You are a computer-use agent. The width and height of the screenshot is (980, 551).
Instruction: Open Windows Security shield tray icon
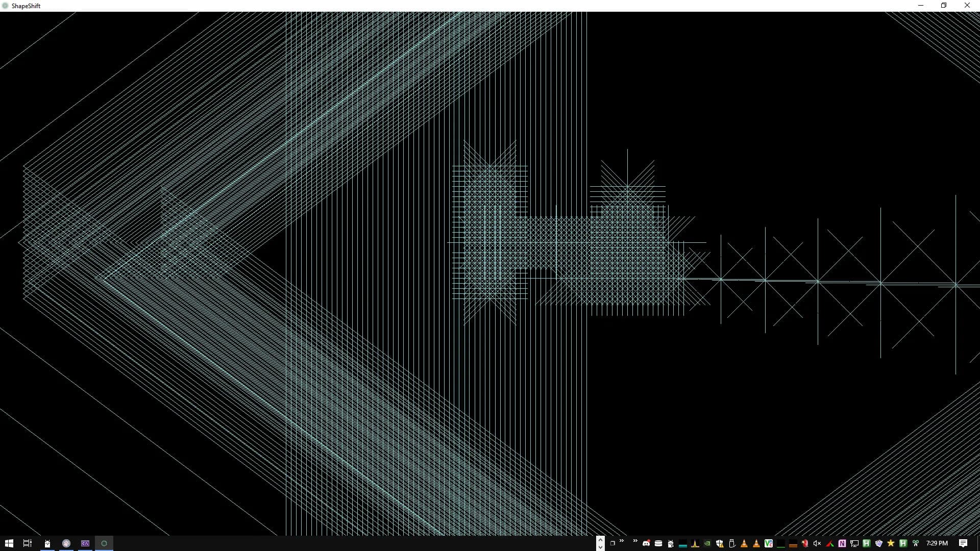click(720, 543)
